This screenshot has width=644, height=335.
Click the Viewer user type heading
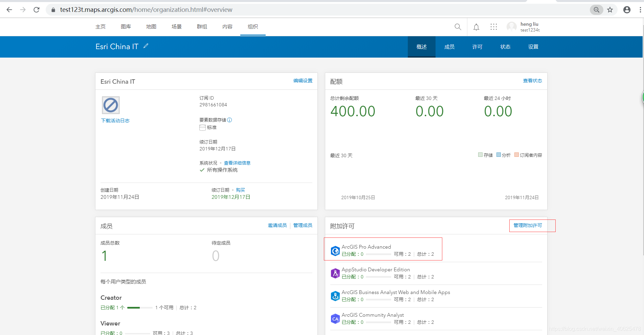point(110,323)
